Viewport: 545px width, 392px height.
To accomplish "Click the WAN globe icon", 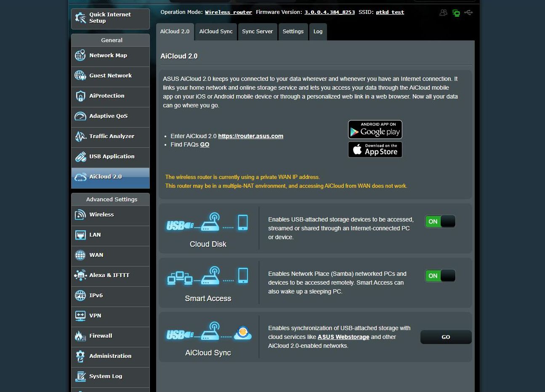I will [x=80, y=255].
